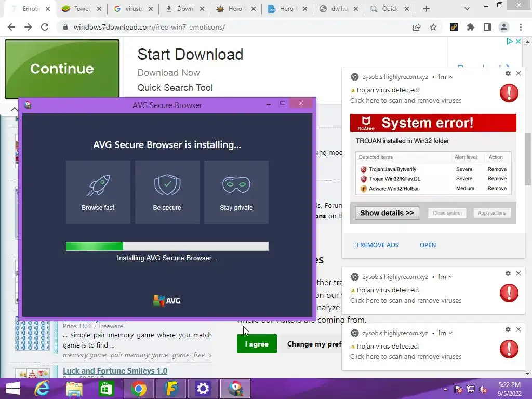The height and width of the screenshot is (399, 532).
Task: Open settings gear on first notification
Action: 508,73
